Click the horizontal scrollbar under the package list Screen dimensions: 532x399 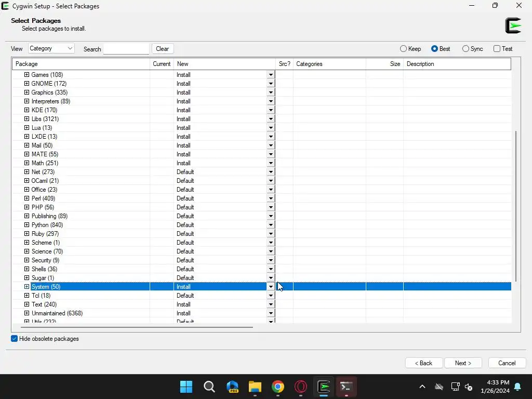pyautogui.click(x=137, y=327)
